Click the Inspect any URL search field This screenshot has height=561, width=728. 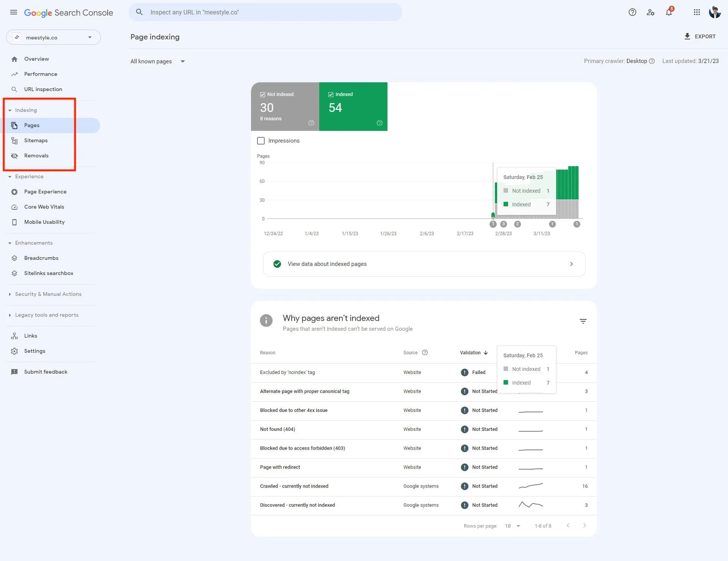pyautogui.click(x=265, y=12)
